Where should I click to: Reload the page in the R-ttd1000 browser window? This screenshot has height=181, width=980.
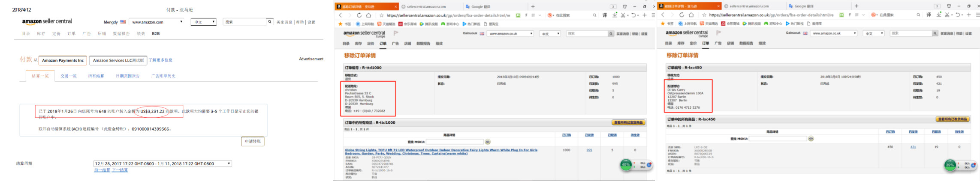359,15
